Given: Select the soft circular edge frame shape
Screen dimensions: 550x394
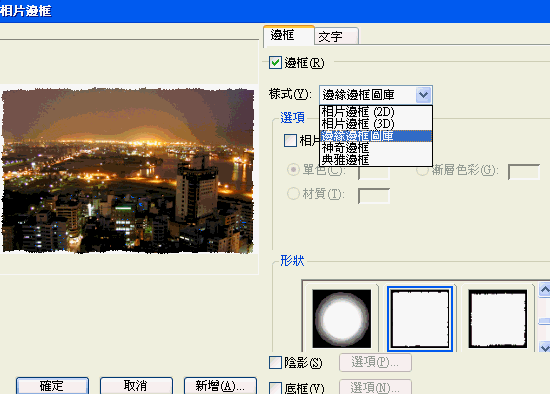Looking at the screenshot, I should (x=342, y=319).
